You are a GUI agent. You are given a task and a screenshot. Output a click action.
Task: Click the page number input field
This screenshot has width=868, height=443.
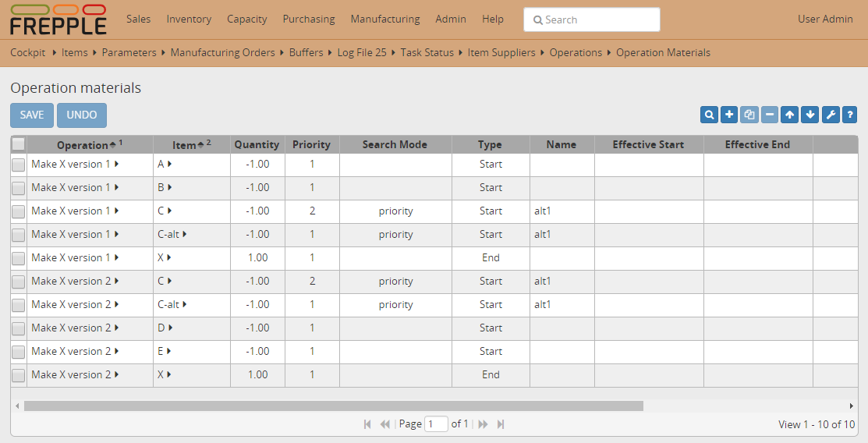(x=436, y=424)
